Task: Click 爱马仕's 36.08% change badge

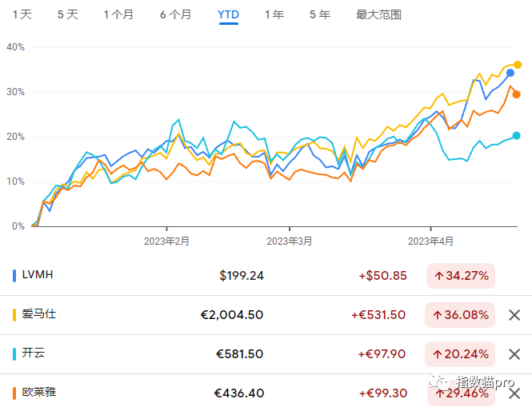Action: coord(460,315)
